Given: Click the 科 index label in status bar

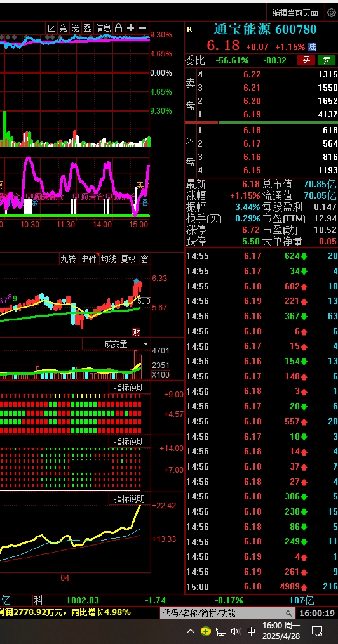Looking at the screenshot, I should (x=39, y=600).
